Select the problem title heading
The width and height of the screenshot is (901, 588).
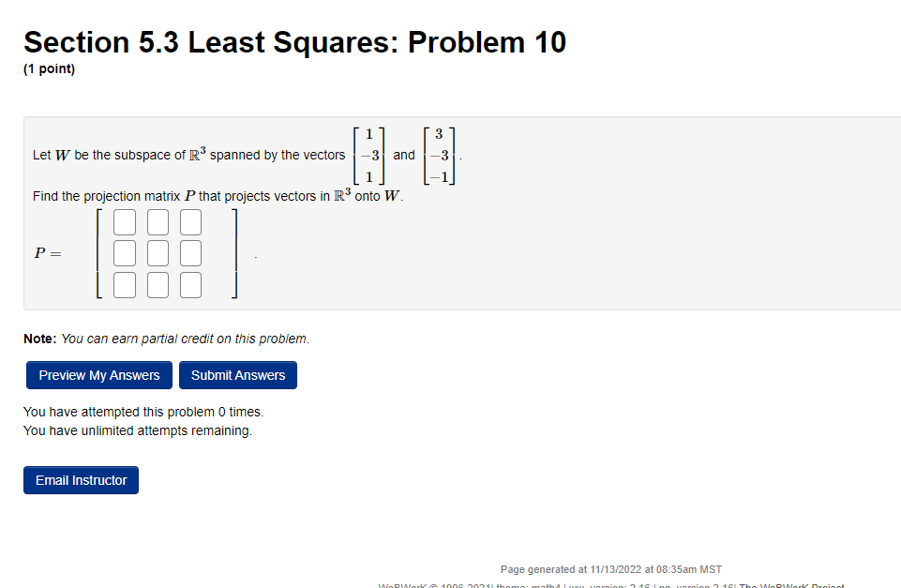click(x=294, y=42)
